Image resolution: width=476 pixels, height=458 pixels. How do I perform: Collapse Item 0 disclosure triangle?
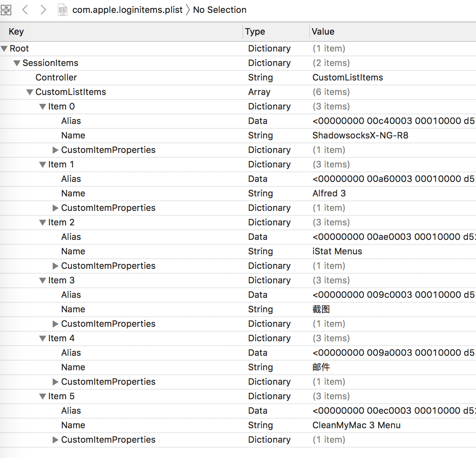pos(43,107)
